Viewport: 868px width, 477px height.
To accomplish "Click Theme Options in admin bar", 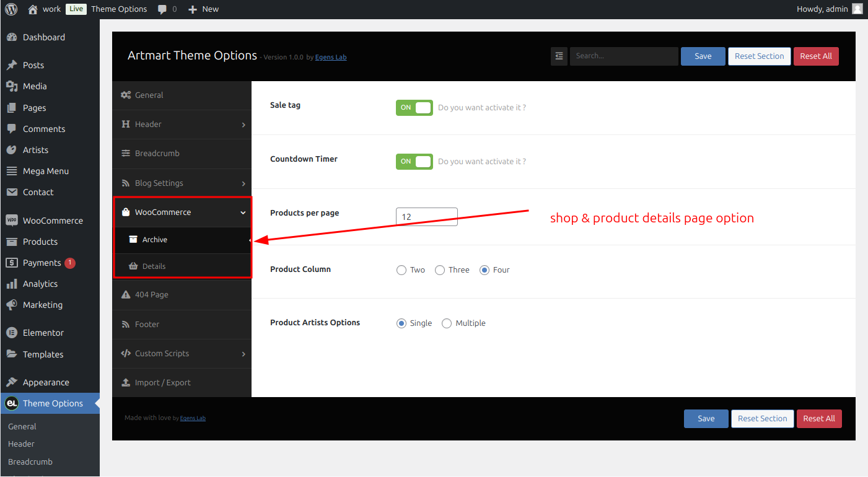I will pyautogui.click(x=119, y=9).
